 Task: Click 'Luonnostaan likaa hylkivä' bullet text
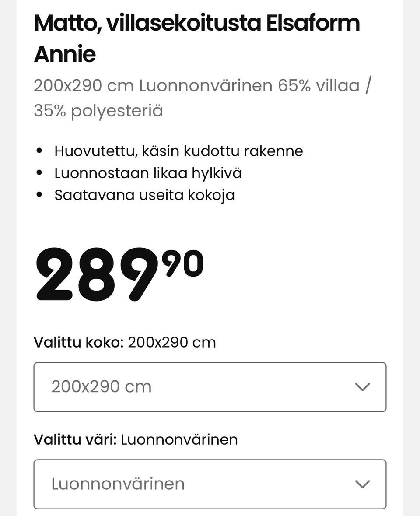coord(148,173)
